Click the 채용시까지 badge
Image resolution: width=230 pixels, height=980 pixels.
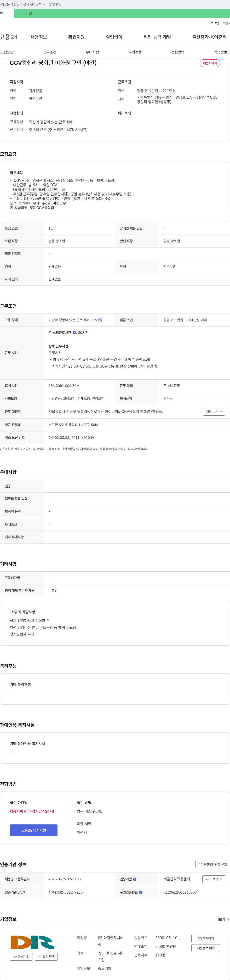tap(210, 63)
